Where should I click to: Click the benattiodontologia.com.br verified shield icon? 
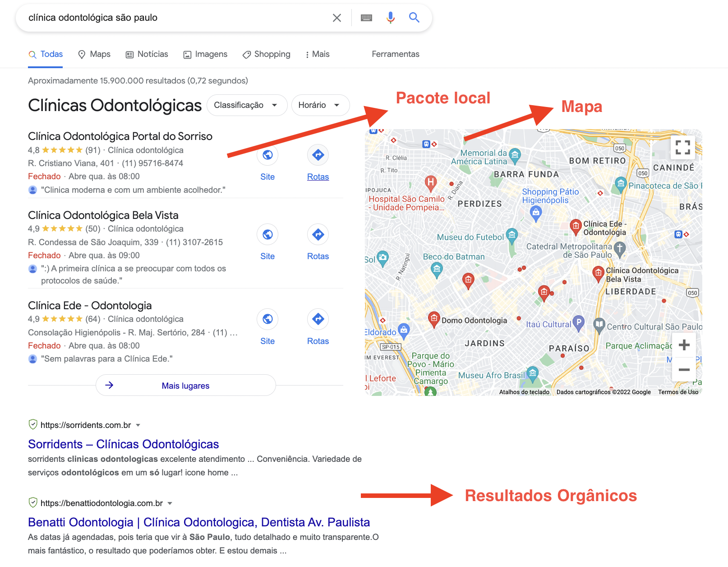(x=33, y=502)
